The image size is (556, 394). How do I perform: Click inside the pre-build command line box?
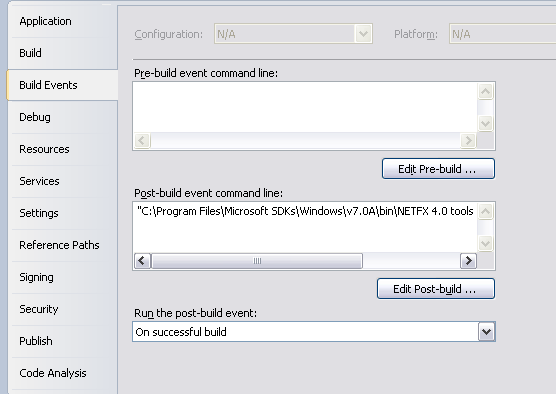[305, 107]
